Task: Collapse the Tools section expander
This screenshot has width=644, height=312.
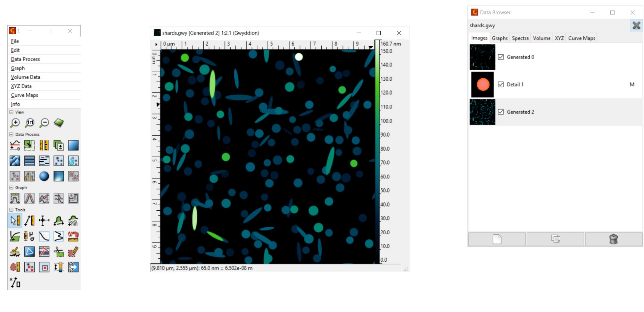Action: (x=11, y=210)
